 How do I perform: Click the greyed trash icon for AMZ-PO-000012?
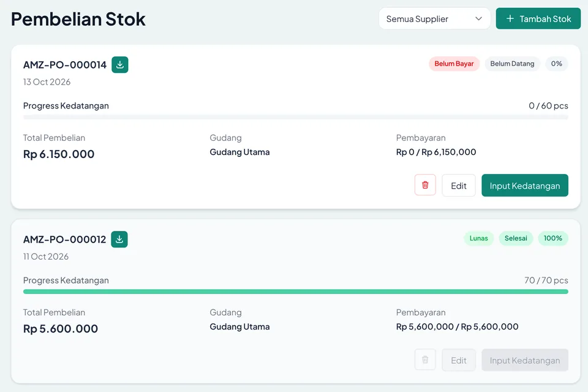coord(425,360)
